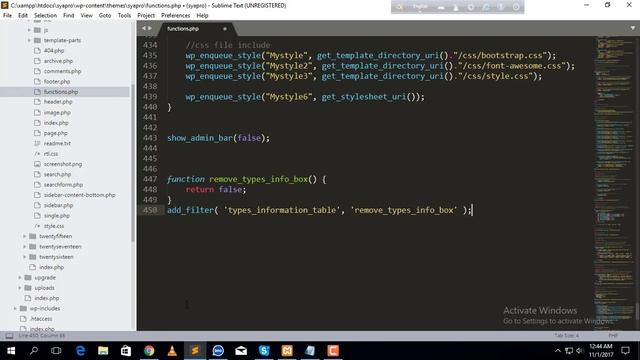The height and width of the screenshot is (360, 640).
Task: Open the Tools menu
Action: tap(124, 16)
